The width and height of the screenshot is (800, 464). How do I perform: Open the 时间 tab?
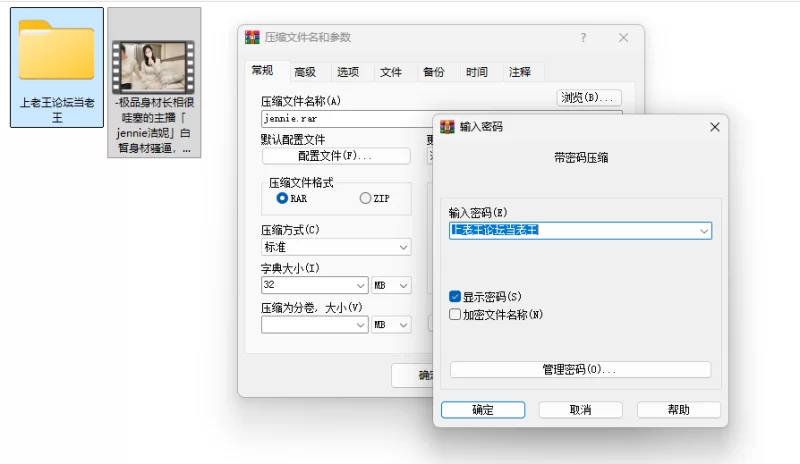point(477,72)
